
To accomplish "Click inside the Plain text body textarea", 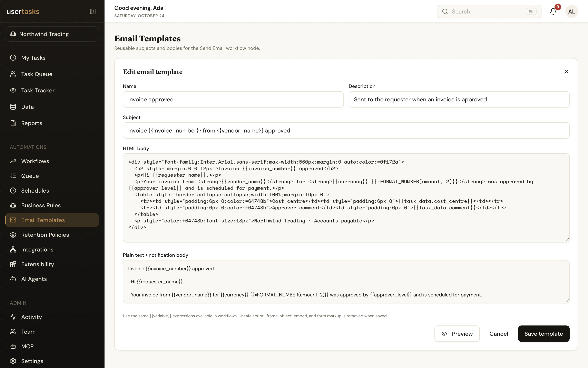I will (346, 282).
